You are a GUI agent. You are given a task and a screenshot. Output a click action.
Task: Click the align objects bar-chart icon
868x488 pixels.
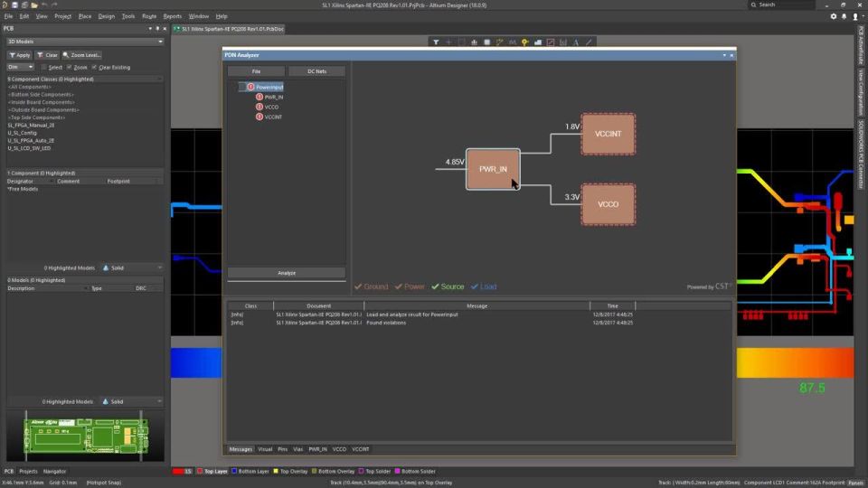(474, 42)
